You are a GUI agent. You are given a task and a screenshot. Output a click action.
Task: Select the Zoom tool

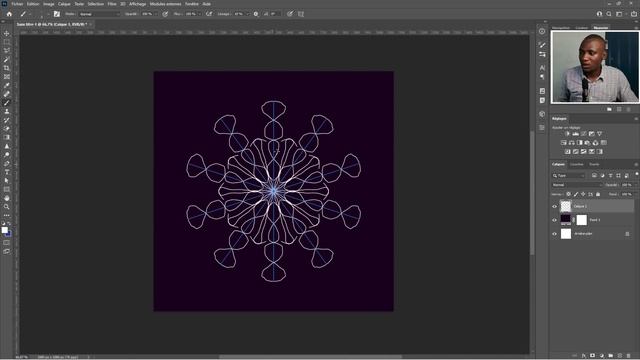(7, 207)
